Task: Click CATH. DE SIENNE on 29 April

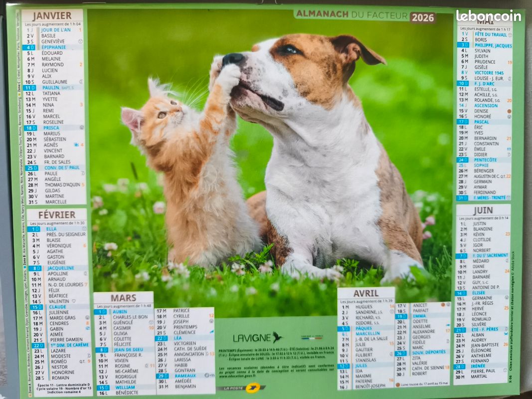Action: click(428, 368)
